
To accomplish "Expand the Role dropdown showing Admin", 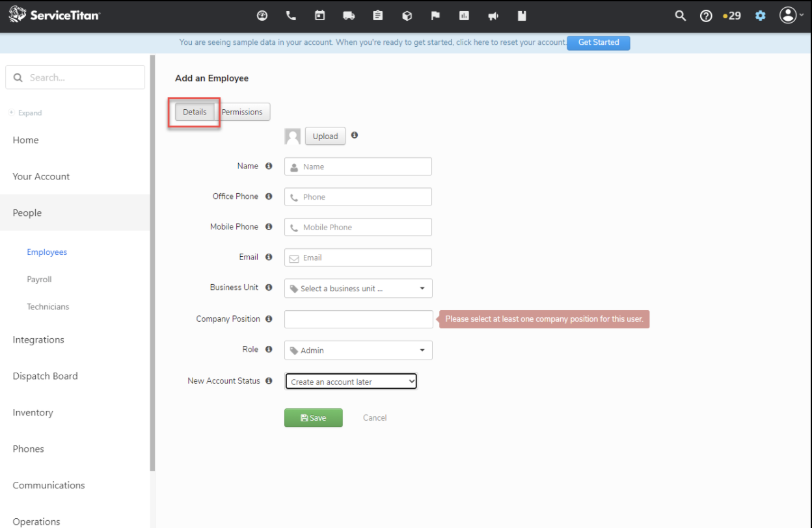I will (x=358, y=350).
